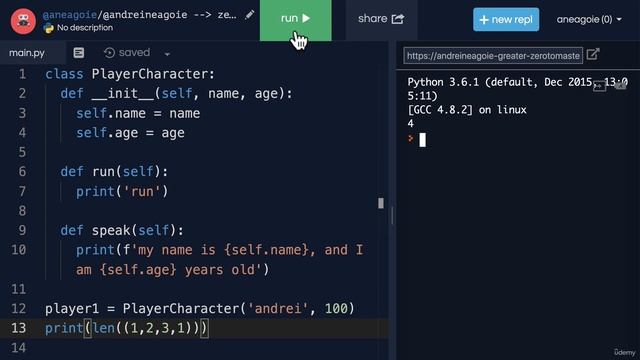This screenshot has height=360, width=640.
Task: Click the repl URL address field
Action: pos(493,56)
